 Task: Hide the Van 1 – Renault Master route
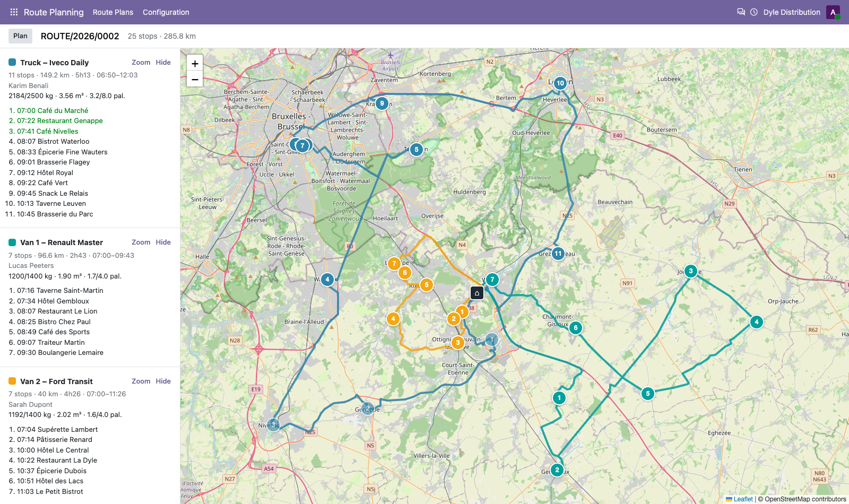(x=163, y=242)
